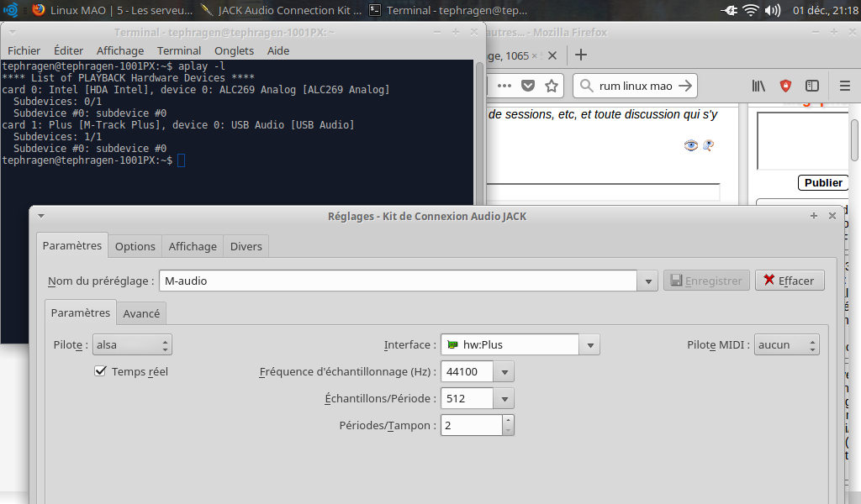Click the power plug tray icon

(x=729, y=10)
